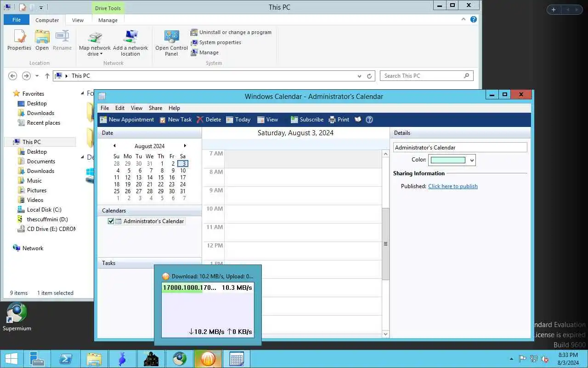This screenshot has width=588, height=368.
Task: Click Open icon in This PC ribbon
Action: [42, 40]
